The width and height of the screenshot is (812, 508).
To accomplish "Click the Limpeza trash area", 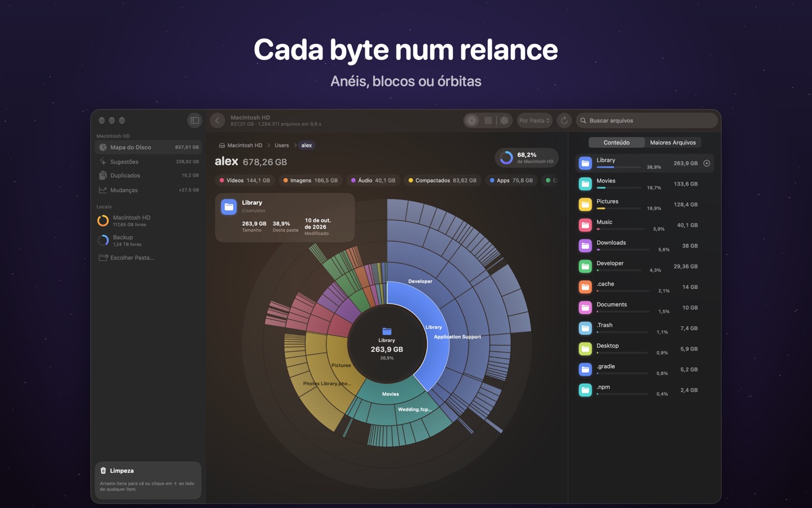I will pyautogui.click(x=148, y=480).
